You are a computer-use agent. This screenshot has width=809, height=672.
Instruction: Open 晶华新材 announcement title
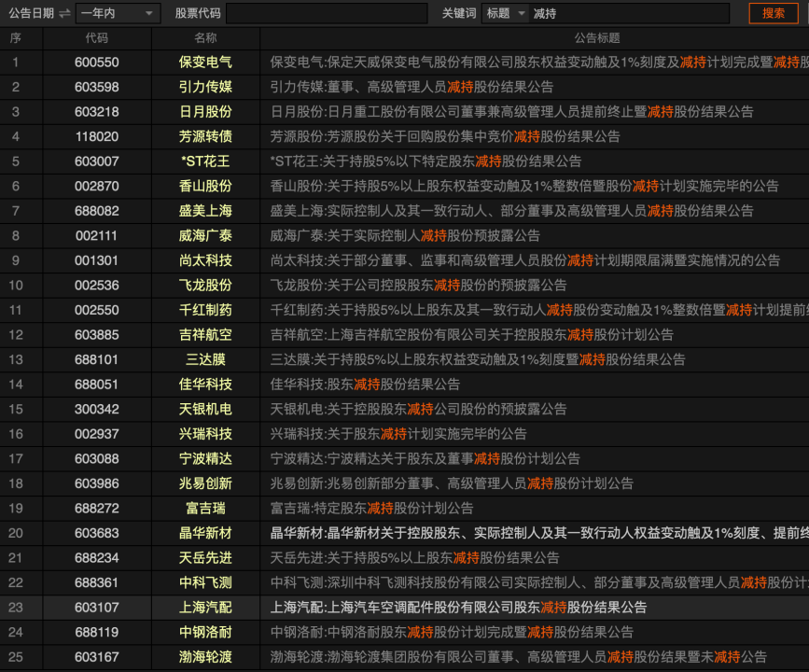539,533
